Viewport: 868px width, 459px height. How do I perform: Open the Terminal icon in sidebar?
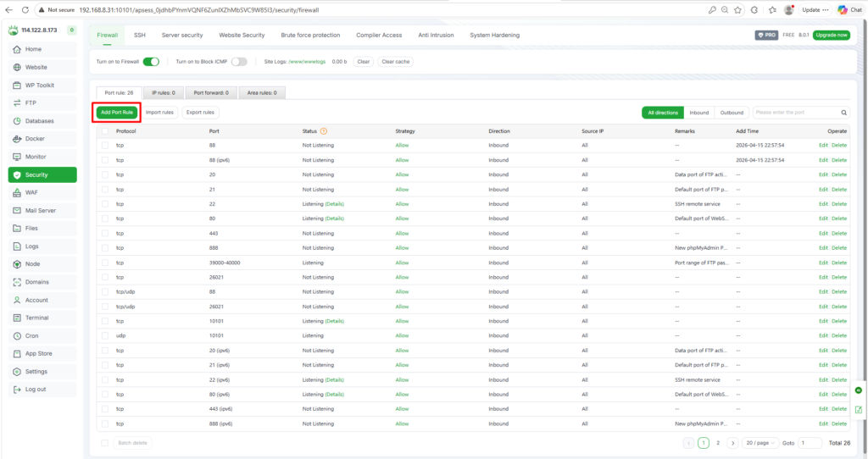click(x=17, y=318)
